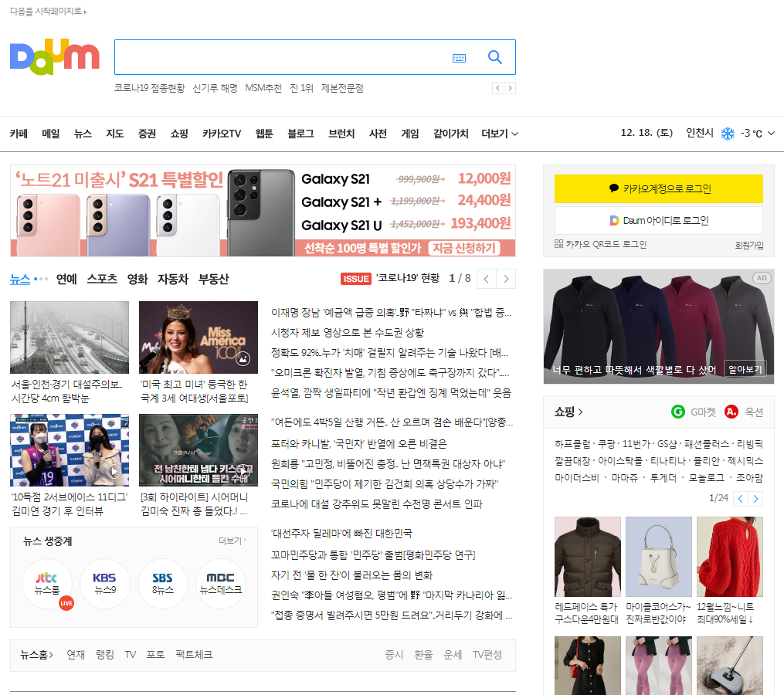Open headline '대선주자 딜레마에 빠진 대한민국'
This screenshot has width=784, height=695.
coord(341,534)
